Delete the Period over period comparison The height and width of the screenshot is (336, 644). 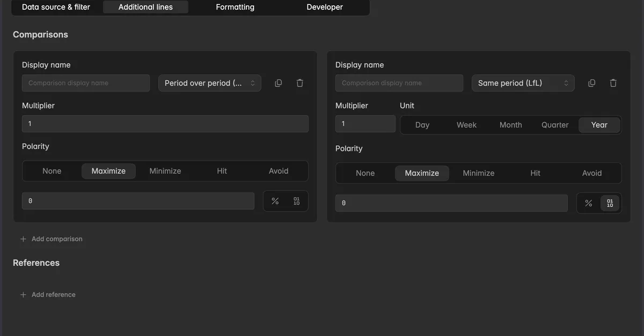pos(300,83)
